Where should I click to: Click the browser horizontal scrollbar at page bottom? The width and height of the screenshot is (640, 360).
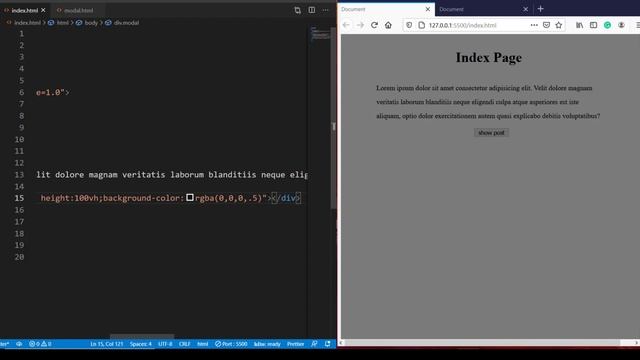click(482, 342)
